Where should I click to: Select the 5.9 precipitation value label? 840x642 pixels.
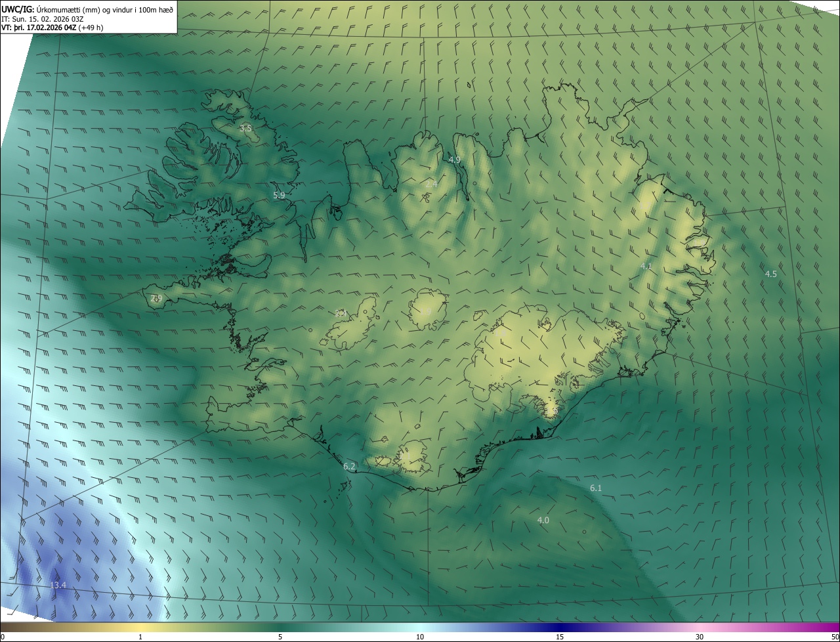tap(279, 195)
